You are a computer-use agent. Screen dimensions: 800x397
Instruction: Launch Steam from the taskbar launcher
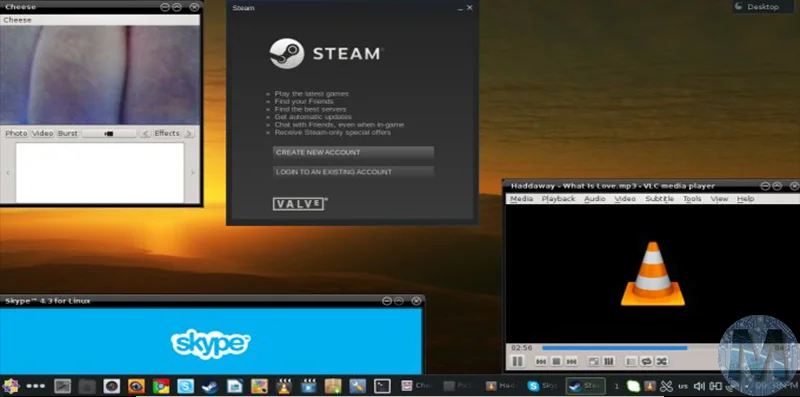point(210,386)
